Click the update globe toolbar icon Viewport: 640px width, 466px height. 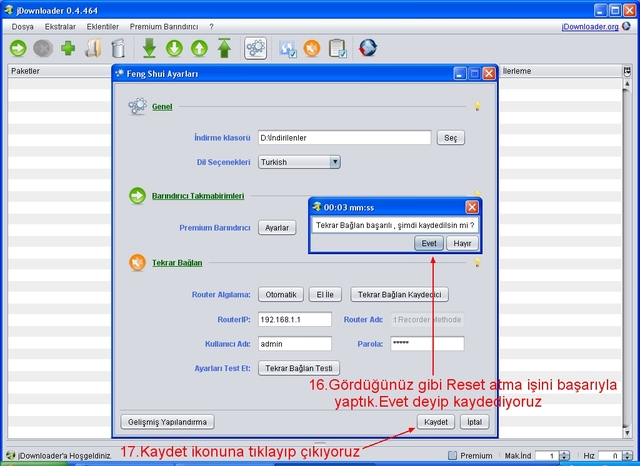(368, 48)
